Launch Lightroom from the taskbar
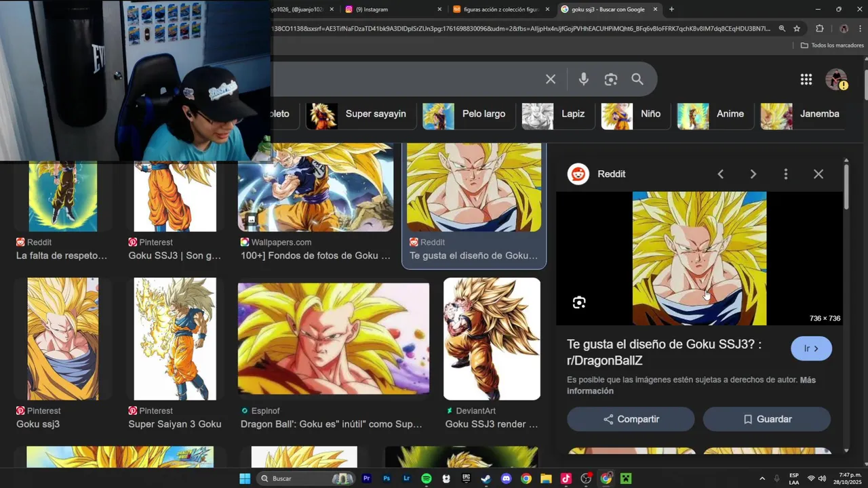 point(406,479)
